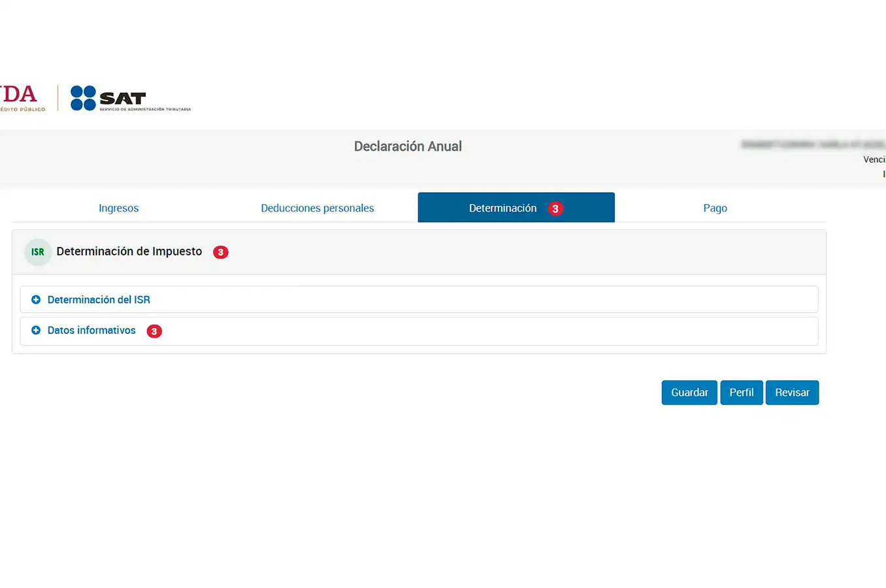Click the Determinación de Impuesto panel header
The height and width of the screenshot is (588, 886).
129,252
